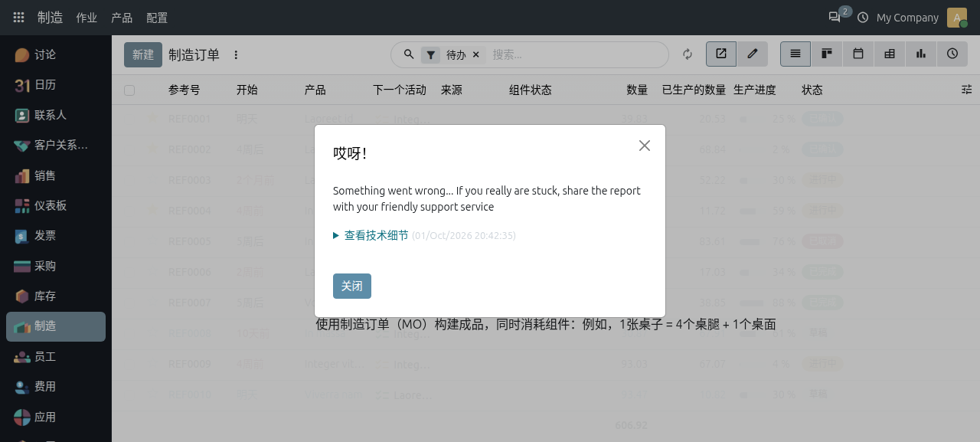
Task: Select the list view icon
Action: tap(795, 54)
